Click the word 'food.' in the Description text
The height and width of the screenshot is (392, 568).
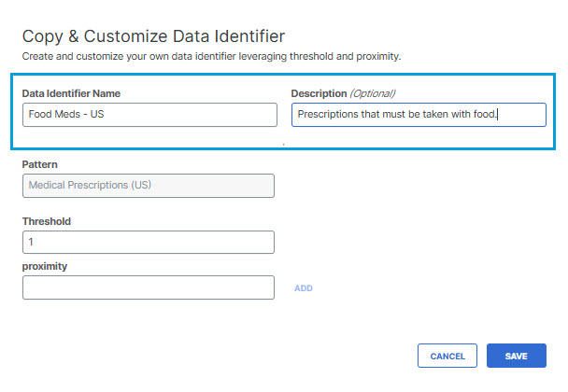point(484,114)
